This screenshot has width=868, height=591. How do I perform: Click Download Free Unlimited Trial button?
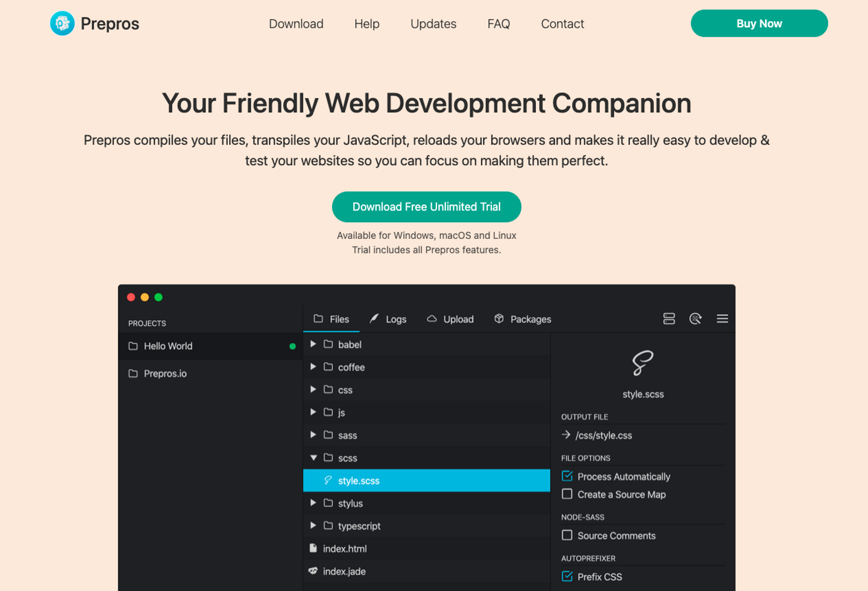pyautogui.click(x=427, y=207)
